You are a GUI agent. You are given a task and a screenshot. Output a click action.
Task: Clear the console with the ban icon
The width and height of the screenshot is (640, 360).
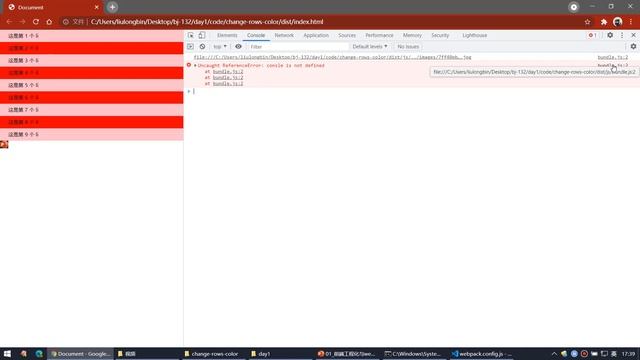[x=202, y=47]
